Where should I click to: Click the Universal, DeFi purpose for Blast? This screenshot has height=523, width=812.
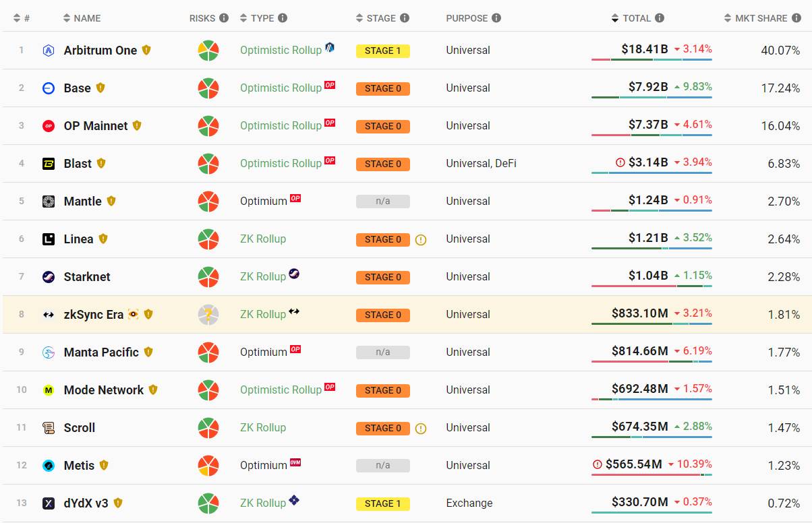481,164
